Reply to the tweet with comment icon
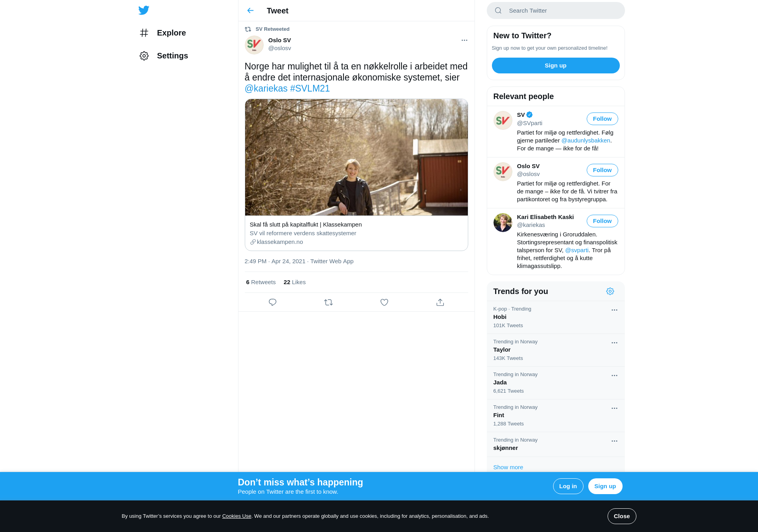 [x=272, y=302]
